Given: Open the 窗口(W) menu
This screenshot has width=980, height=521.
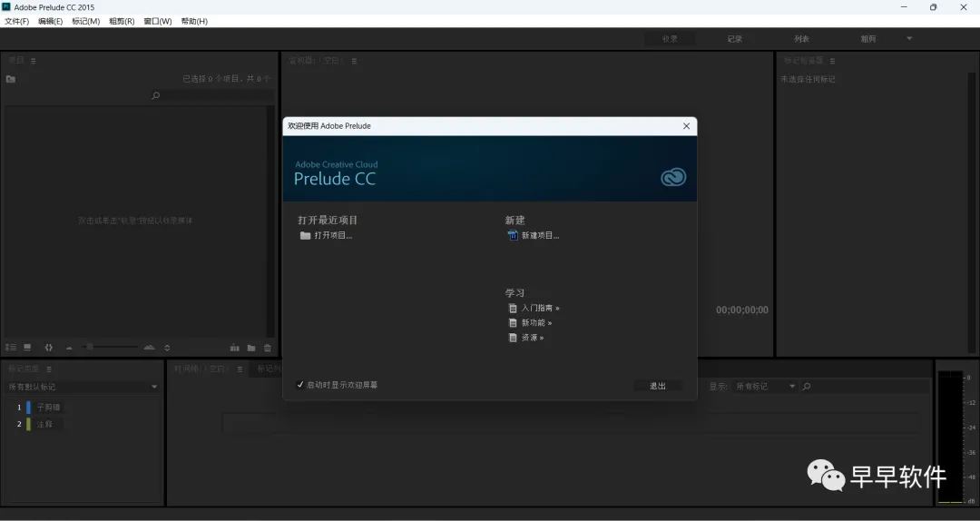Looking at the screenshot, I should [x=158, y=21].
